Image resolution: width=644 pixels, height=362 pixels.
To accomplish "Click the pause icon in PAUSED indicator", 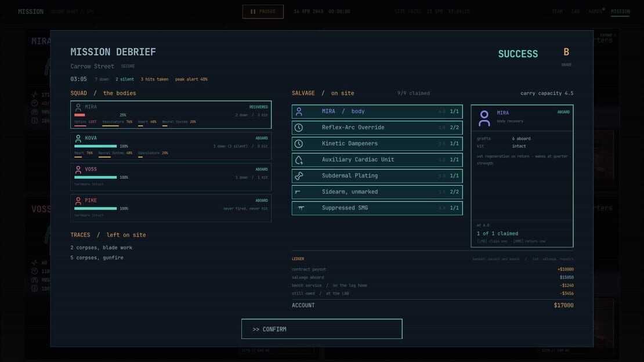I will [253, 12].
